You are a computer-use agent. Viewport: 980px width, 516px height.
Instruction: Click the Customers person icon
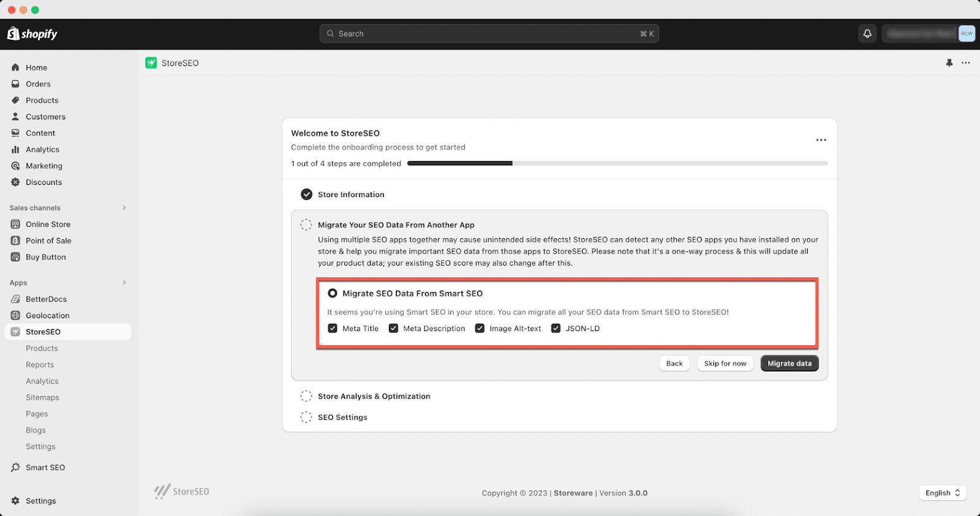point(15,116)
